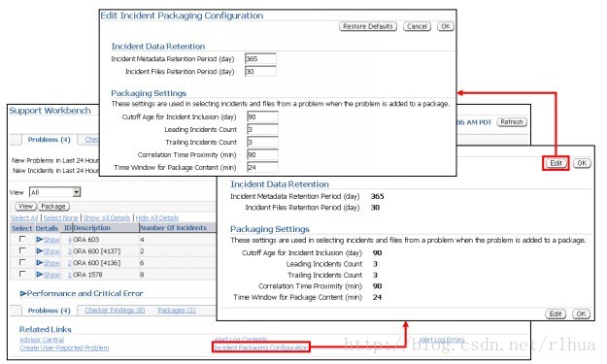Viewport: 607px width, 364px height.
Task: Open the top Problems (4) tab
Action: point(49,140)
